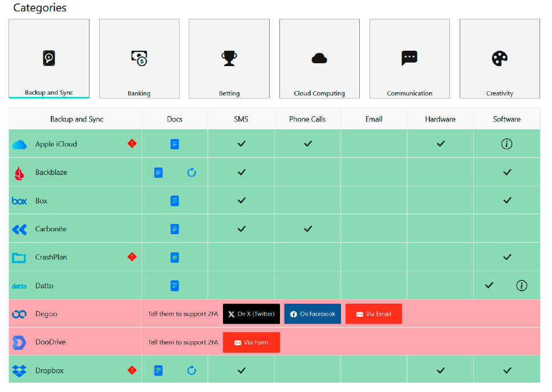This screenshot has width=552, height=392.
Task: Click the info icon in Apple iCloud Software column
Action: pos(506,144)
